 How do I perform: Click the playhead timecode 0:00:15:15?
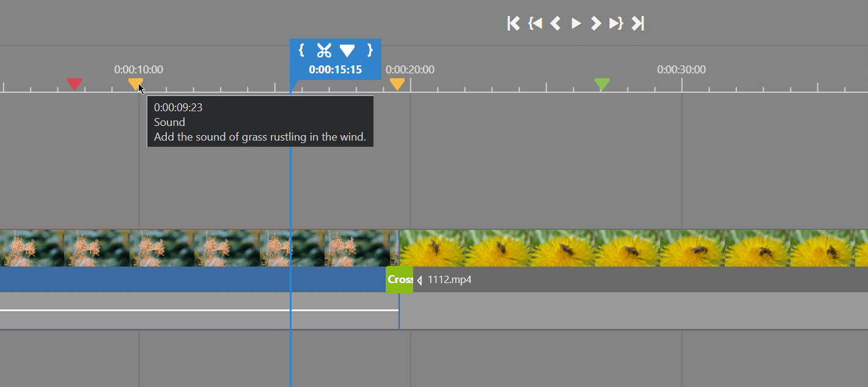[x=335, y=70]
